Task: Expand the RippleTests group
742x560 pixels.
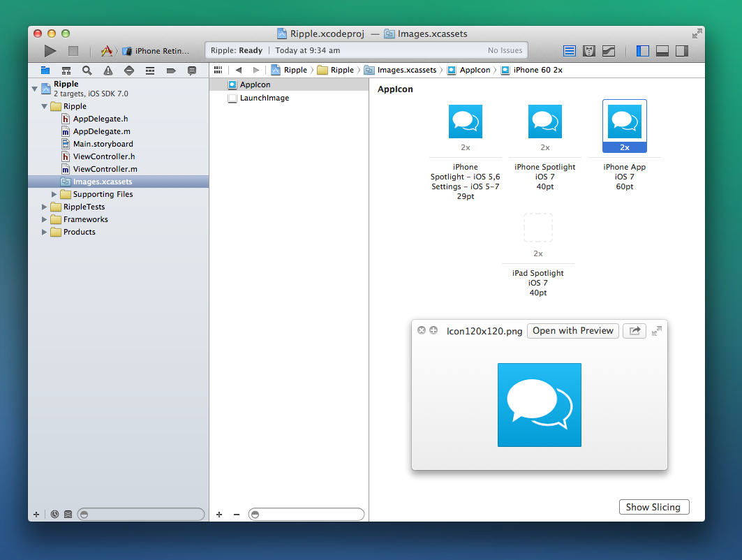Action: 44,207
